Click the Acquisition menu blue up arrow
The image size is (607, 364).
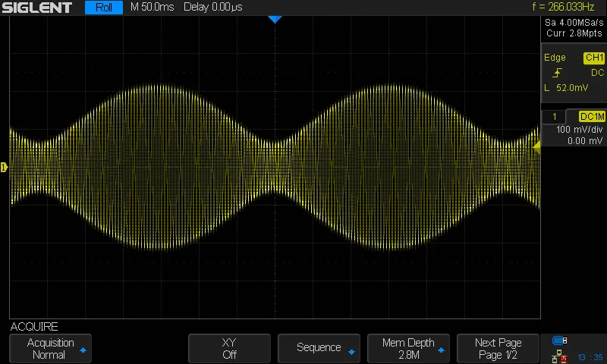pyautogui.click(x=83, y=350)
